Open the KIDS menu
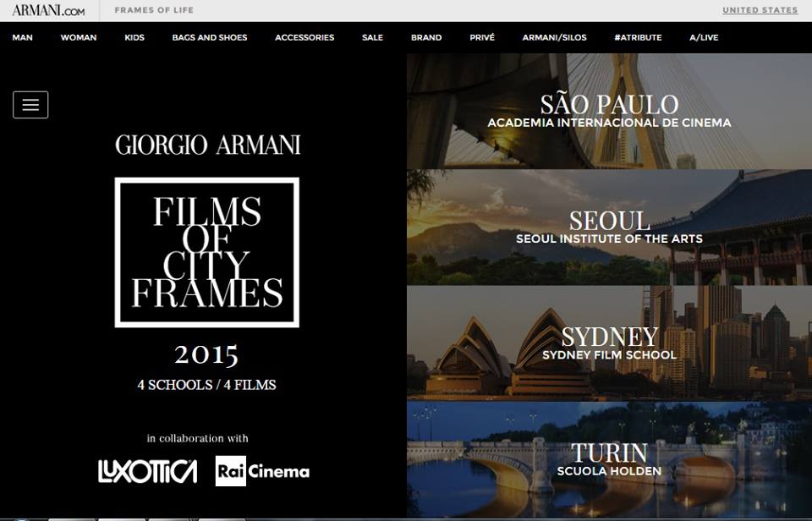 click(134, 37)
